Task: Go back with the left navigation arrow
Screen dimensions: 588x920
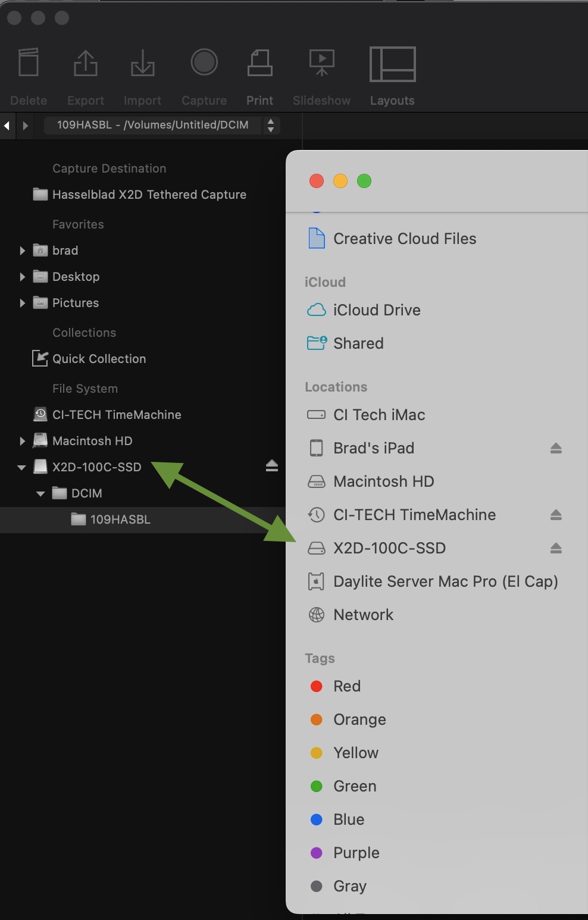Action: pyautogui.click(x=7, y=126)
